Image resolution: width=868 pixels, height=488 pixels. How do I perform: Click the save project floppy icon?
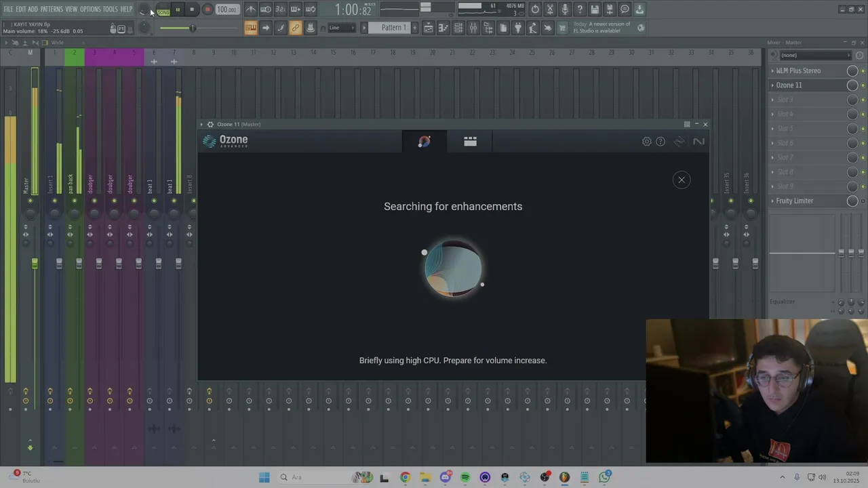pos(595,9)
